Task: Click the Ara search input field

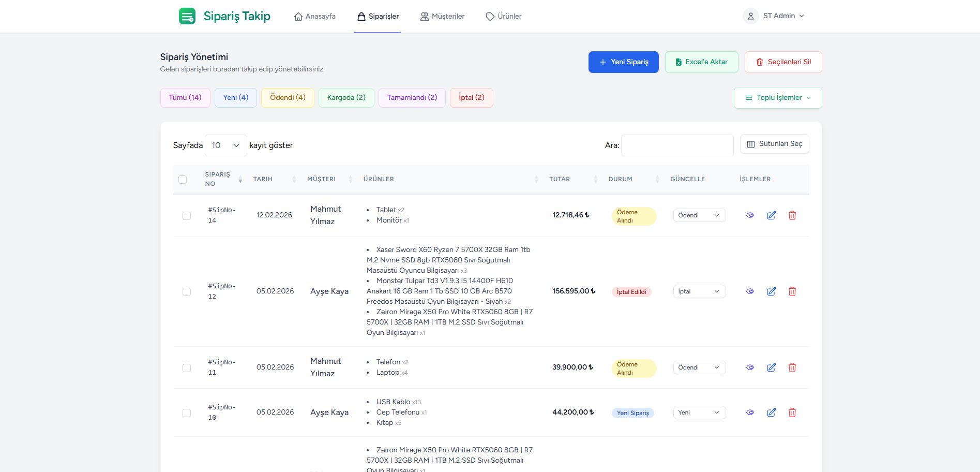Action: (x=676, y=145)
